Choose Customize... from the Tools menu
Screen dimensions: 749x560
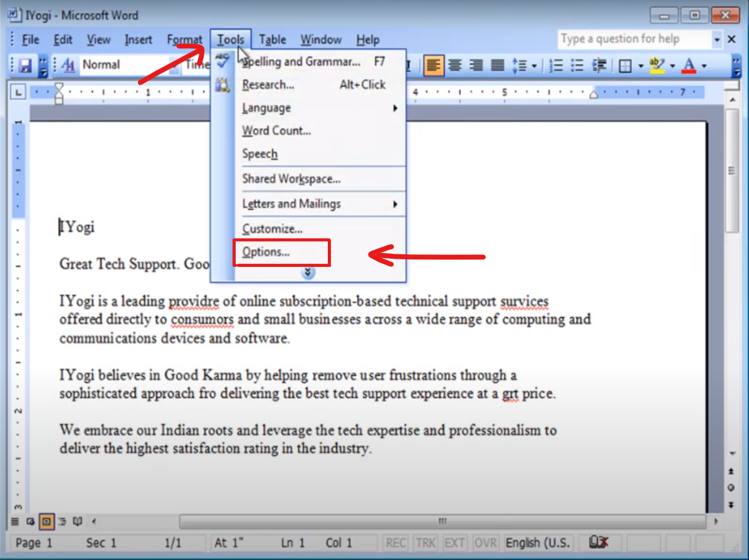coord(320,229)
